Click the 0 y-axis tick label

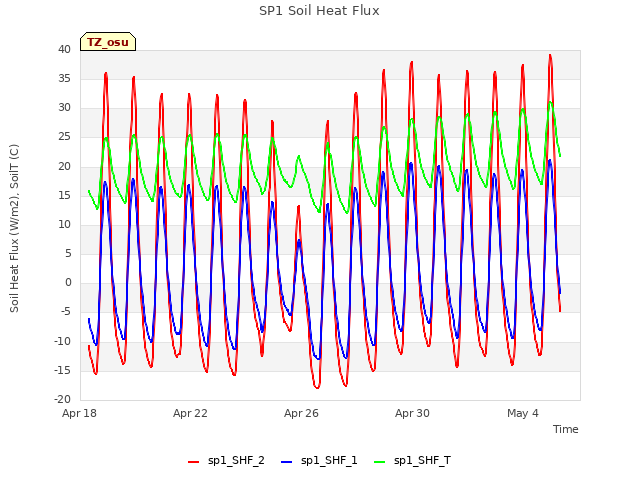[x=68, y=283]
